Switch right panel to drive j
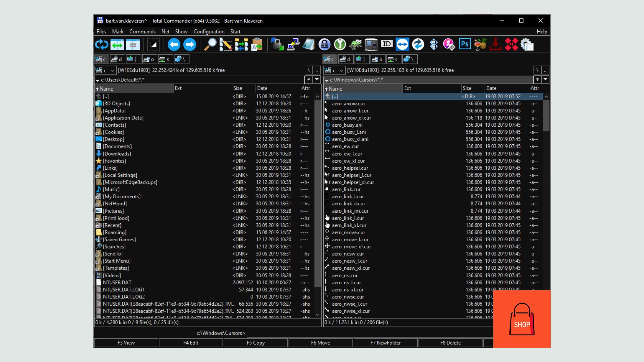The image size is (644, 362). 362,59
